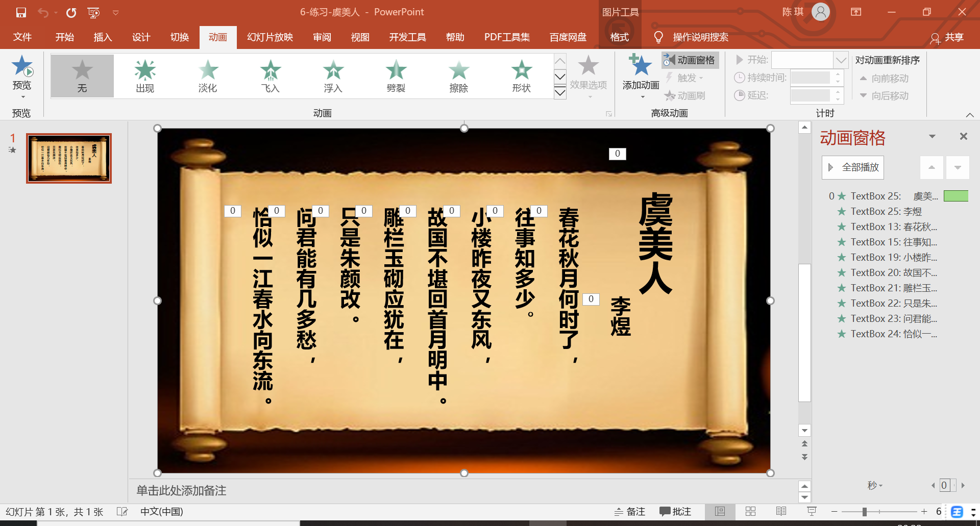Screen dimensions: 980x526
Task: Toggle the Notes (备注) pane button
Action: point(630,512)
